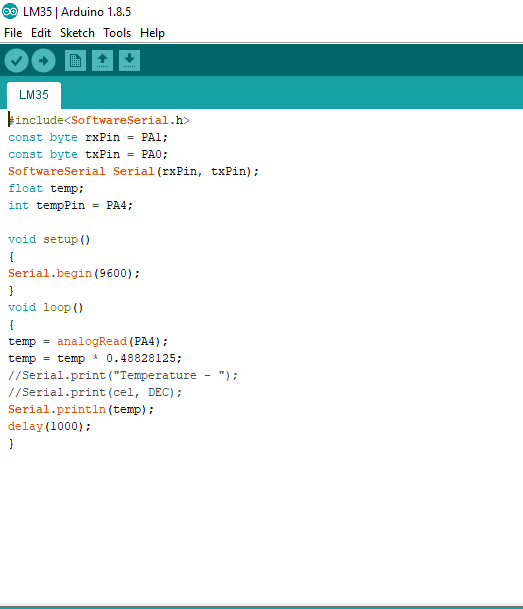This screenshot has width=523, height=609.
Task: Open the Help menu
Action: (x=152, y=33)
